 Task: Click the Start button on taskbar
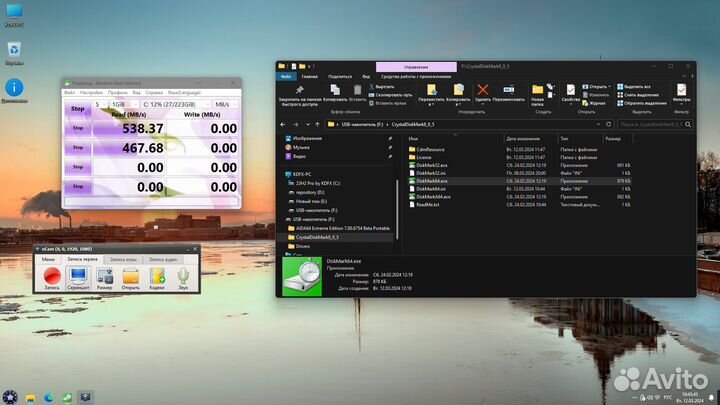10,397
